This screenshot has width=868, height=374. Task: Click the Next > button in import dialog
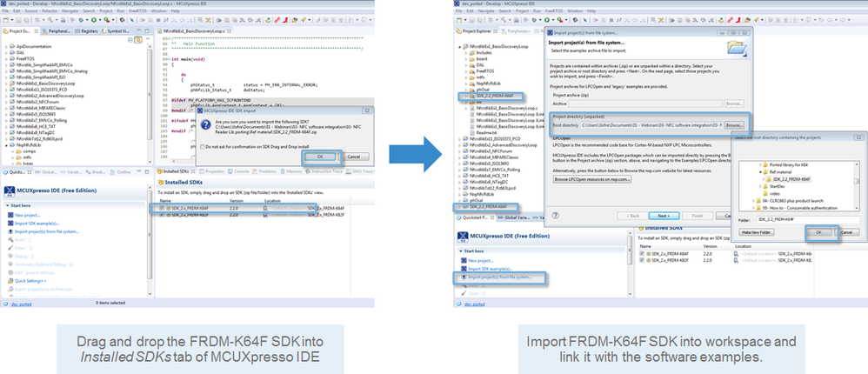pyautogui.click(x=664, y=216)
